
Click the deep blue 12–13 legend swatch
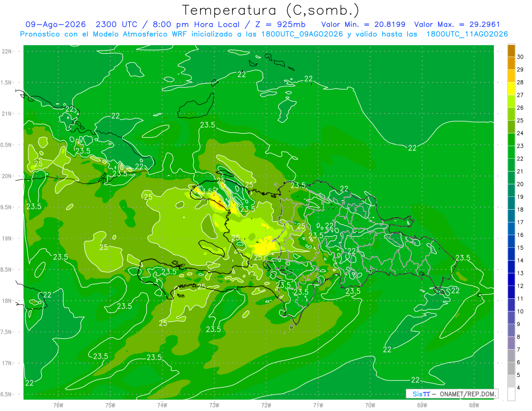click(x=511, y=279)
